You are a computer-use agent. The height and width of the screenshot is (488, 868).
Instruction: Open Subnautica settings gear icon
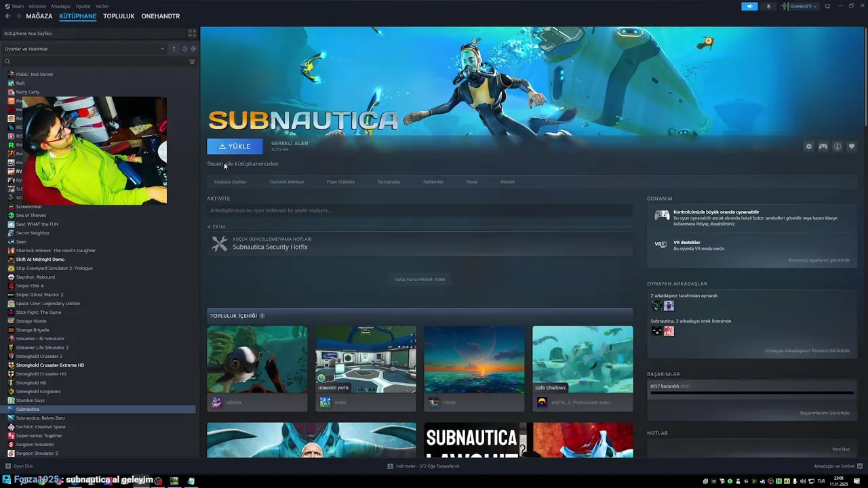coord(808,146)
